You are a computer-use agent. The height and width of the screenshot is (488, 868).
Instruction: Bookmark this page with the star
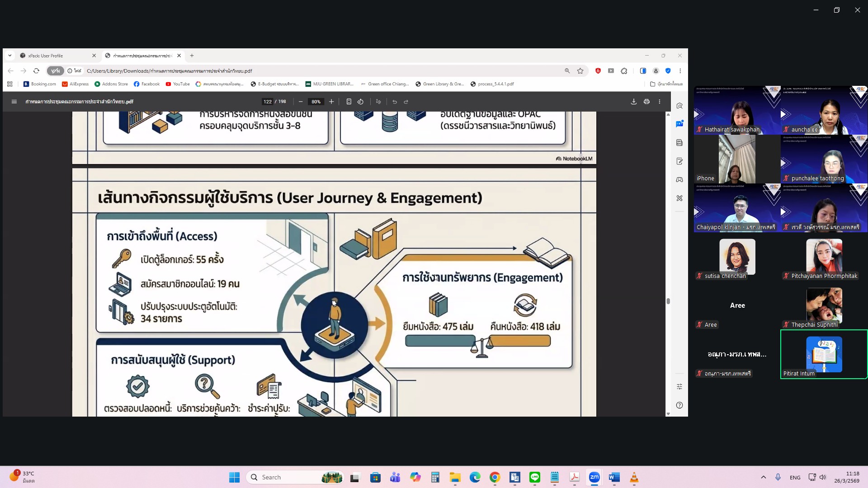click(x=580, y=71)
